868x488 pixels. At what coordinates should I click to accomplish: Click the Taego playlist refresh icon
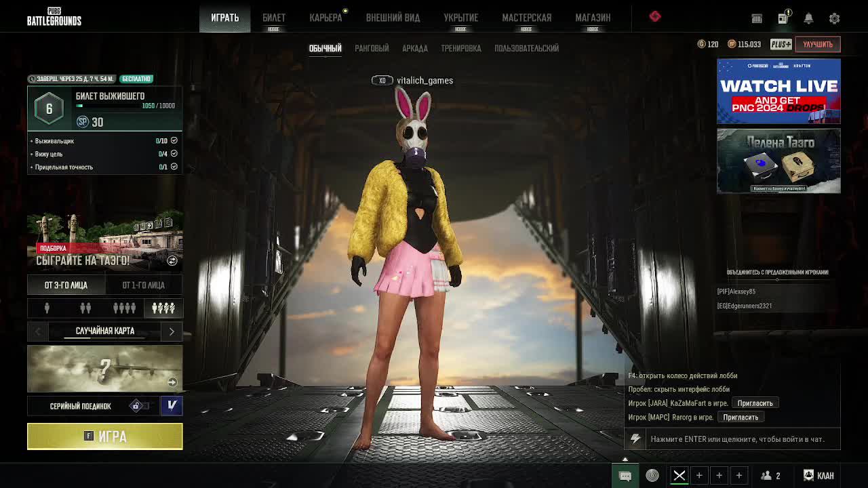click(x=172, y=261)
